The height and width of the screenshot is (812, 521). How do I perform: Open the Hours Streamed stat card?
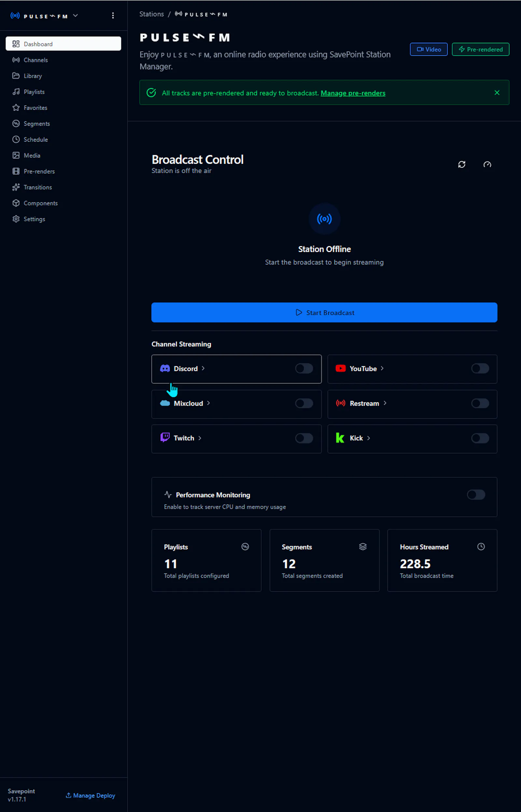click(x=442, y=560)
